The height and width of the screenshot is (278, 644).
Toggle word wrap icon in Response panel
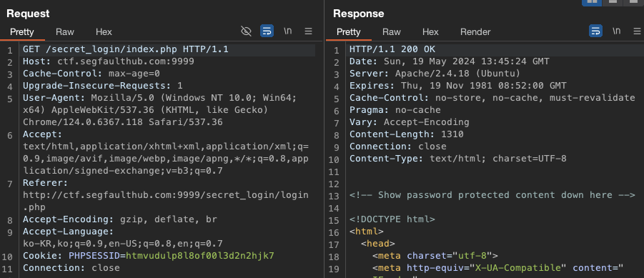tap(595, 31)
